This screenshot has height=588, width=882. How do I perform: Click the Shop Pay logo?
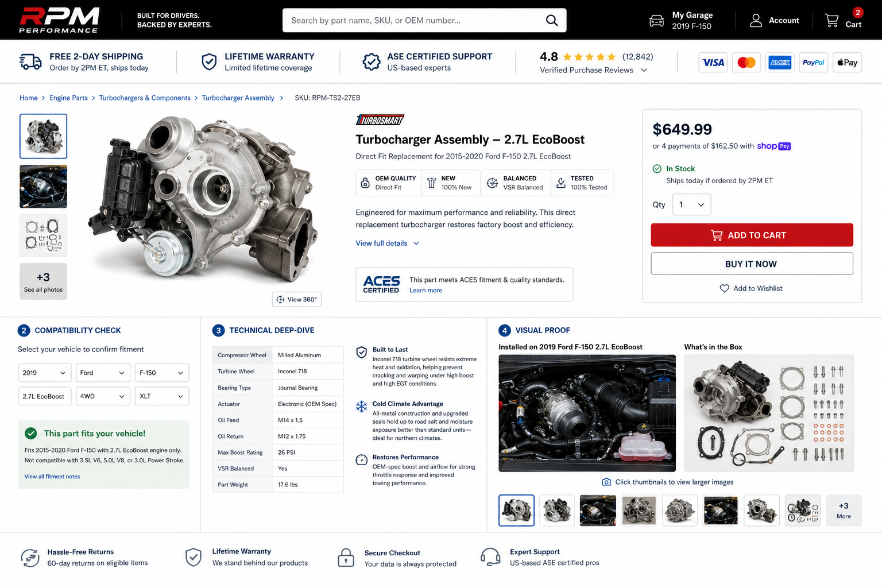(773, 146)
